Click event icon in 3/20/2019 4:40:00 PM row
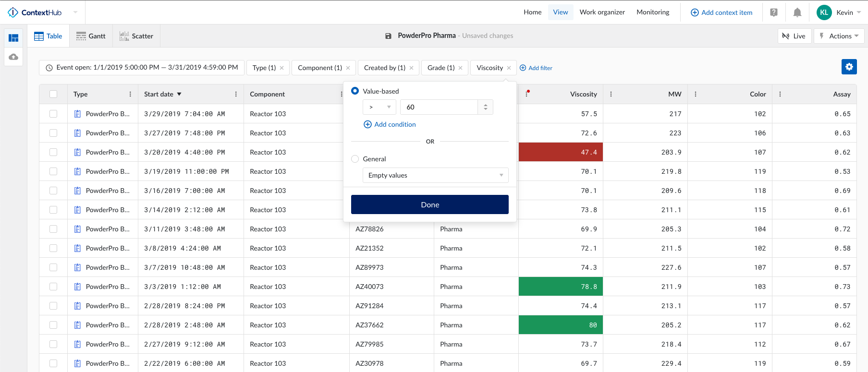Screen dimensions: 868x372 point(77,152)
